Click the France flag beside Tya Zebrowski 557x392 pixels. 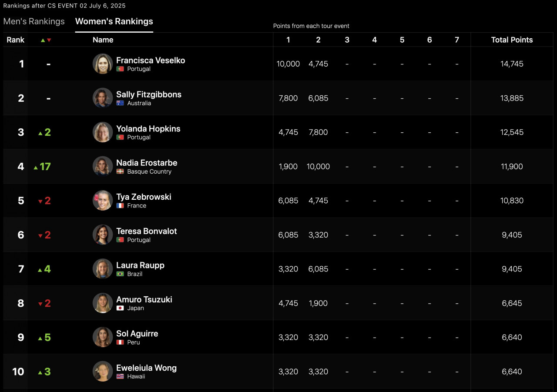pos(120,206)
